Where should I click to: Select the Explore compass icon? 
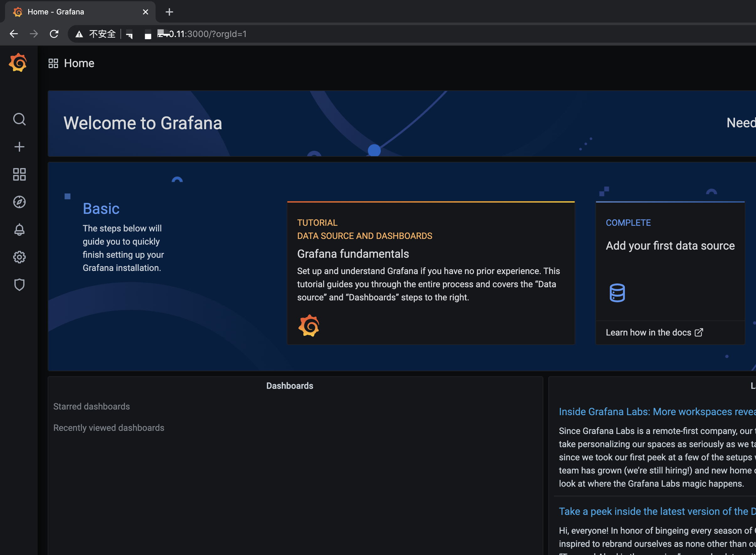[19, 202]
